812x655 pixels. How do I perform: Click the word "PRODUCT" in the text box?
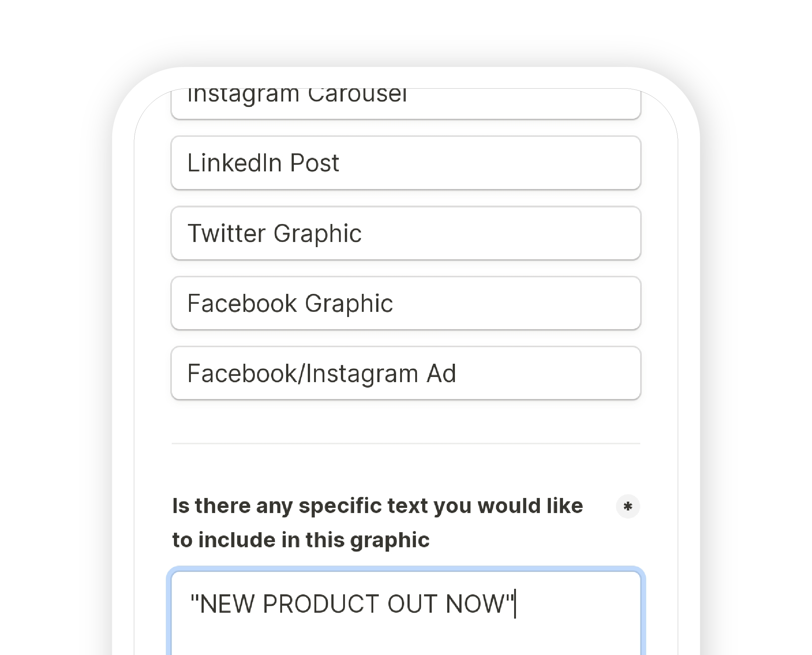tap(321, 604)
